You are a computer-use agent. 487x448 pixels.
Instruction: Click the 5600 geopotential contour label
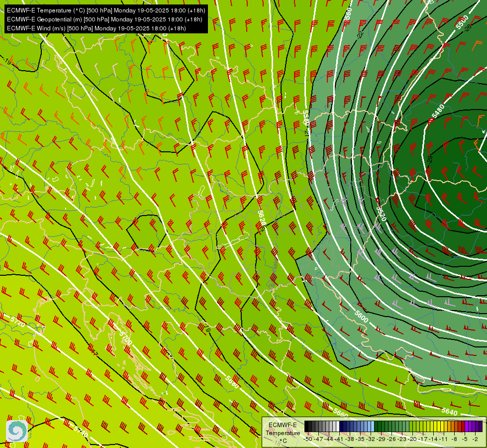click(x=362, y=316)
